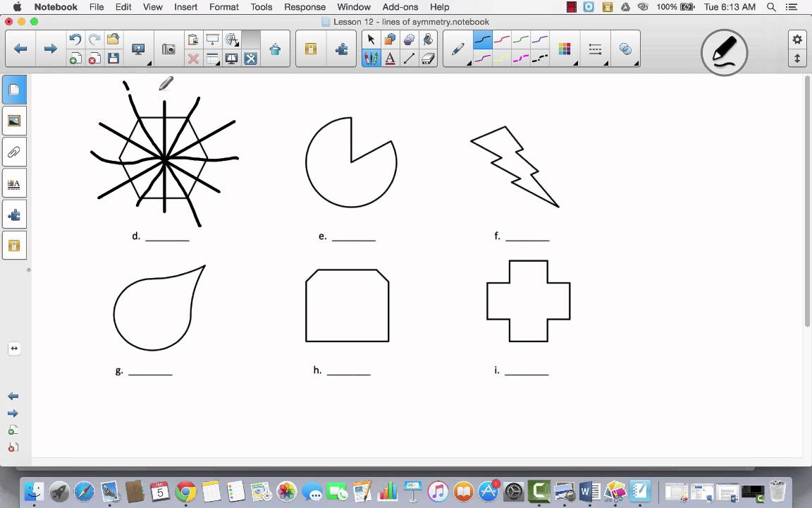Open the Format menu

point(223,7)
